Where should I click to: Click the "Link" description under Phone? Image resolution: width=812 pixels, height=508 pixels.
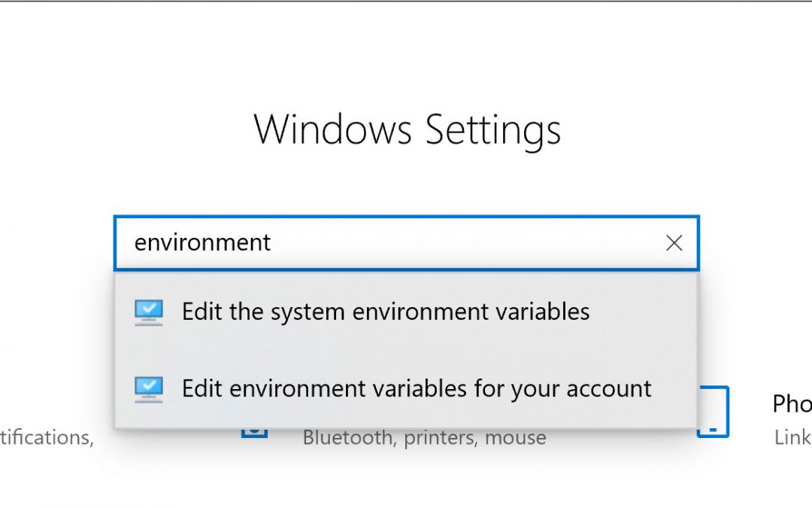(x=792, y=437)
